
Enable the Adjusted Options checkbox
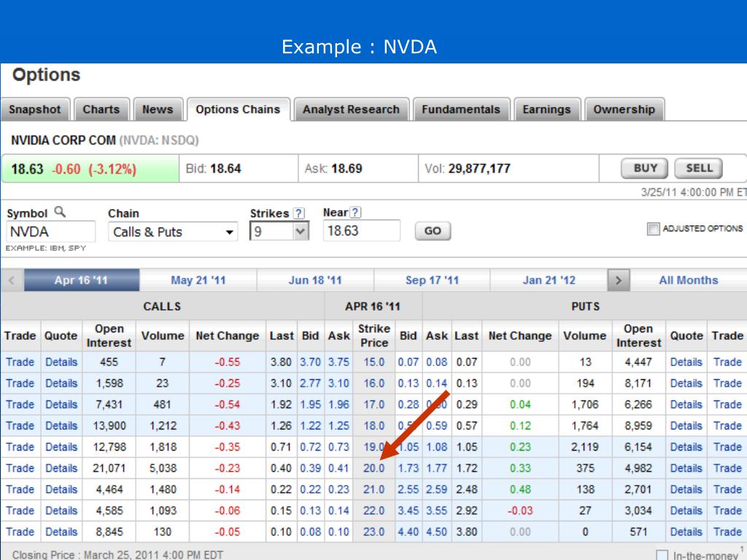click(x=653, y=229)
